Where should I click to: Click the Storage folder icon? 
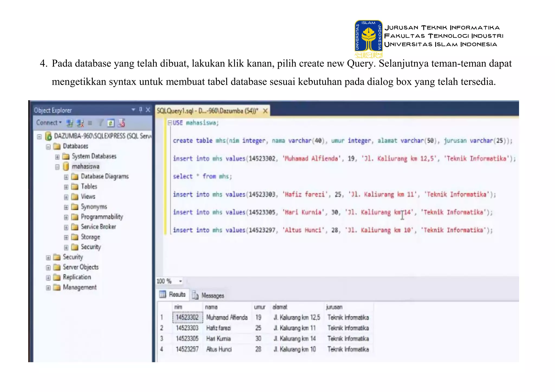[75, 237]
